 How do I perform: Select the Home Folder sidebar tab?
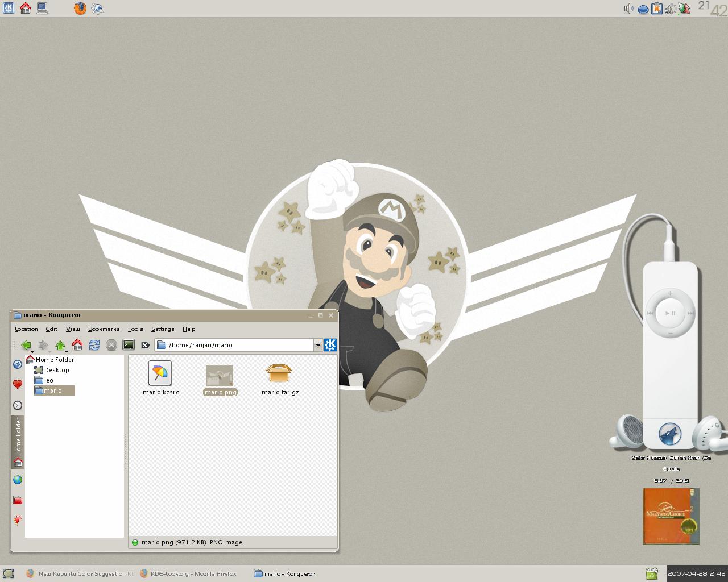18,442
